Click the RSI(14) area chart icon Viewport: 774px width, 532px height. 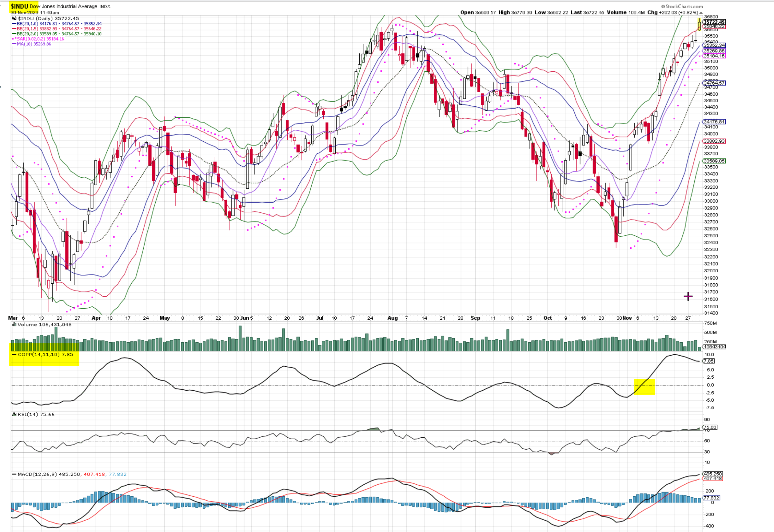click(14, 414)
